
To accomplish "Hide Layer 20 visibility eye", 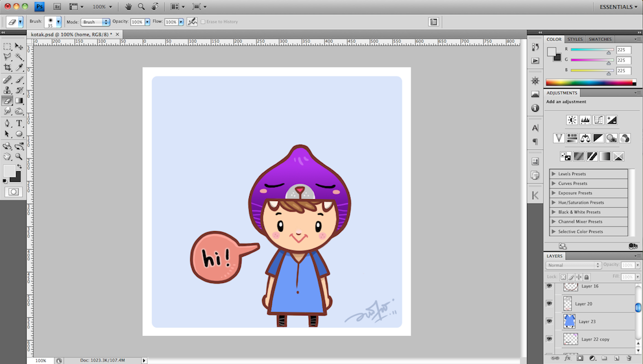I will [549, 304].
